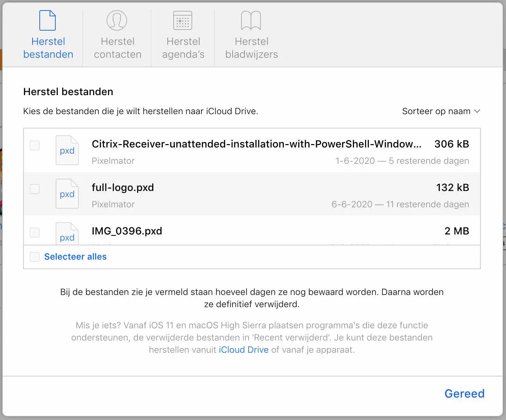Click the 132 kB file size
Image resolution: width=506 pixels, height=420 pixels.
click(x=453, y=188)
